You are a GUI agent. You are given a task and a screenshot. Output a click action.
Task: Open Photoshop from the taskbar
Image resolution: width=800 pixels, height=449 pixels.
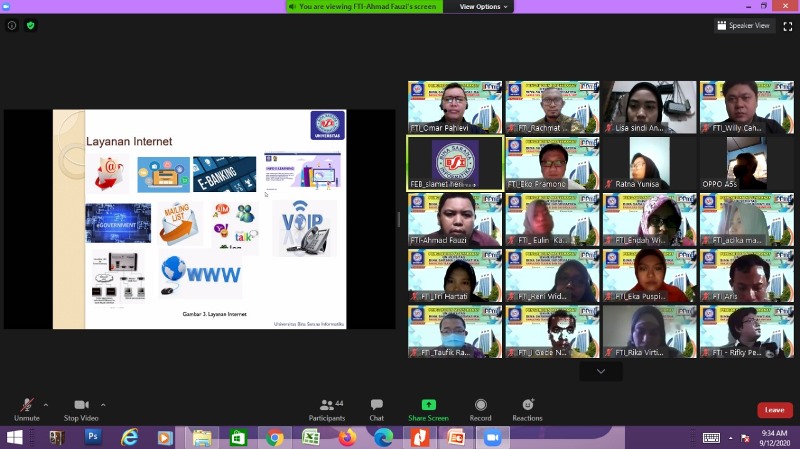(92, 437)
